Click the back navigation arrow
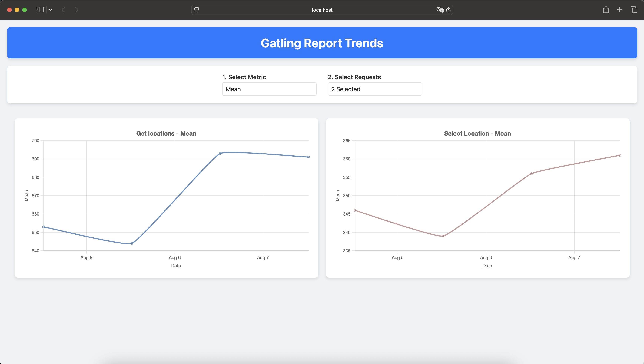644x364 pixels. tap(63, 10)
